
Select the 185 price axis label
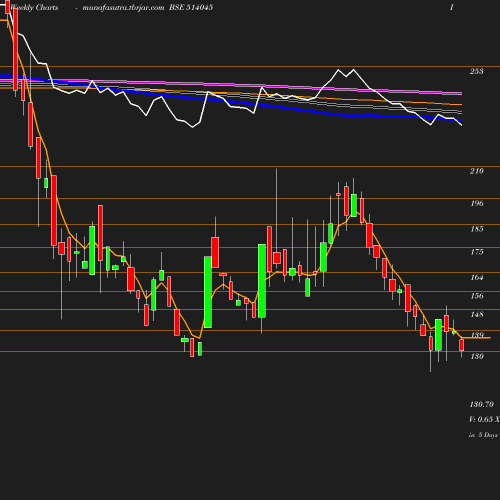(x=477, y=229)
